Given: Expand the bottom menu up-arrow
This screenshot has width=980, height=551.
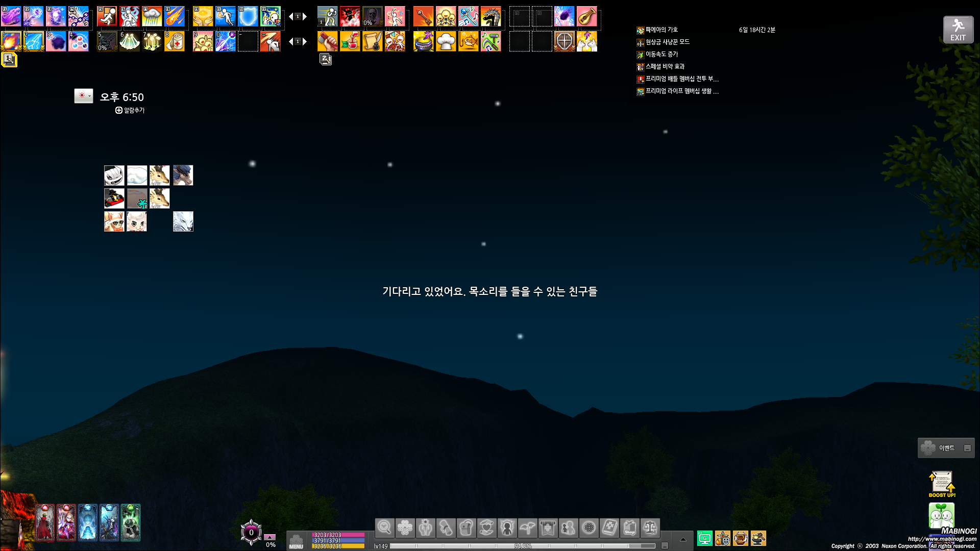Looking at the screenshot, I should point(683,539).
